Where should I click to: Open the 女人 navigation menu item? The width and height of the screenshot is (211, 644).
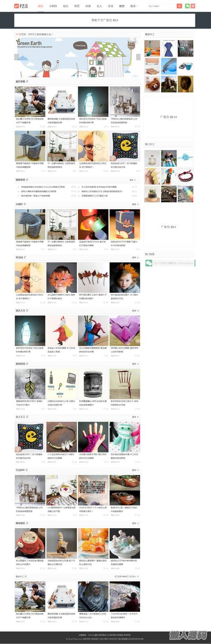[x=99, y=6]
